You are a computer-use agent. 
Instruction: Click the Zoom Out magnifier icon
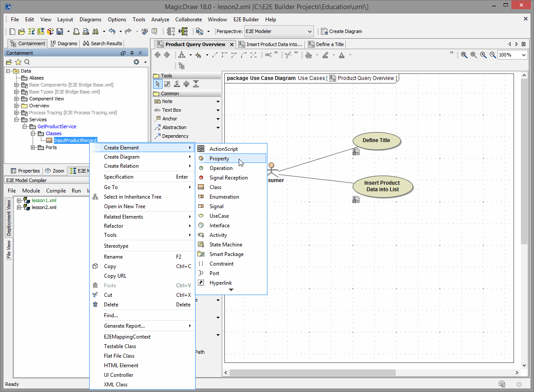[x=493, y=55]
